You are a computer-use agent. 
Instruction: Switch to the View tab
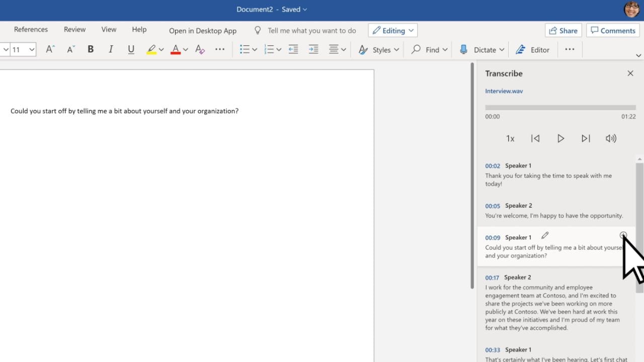[x=109, y=29]
